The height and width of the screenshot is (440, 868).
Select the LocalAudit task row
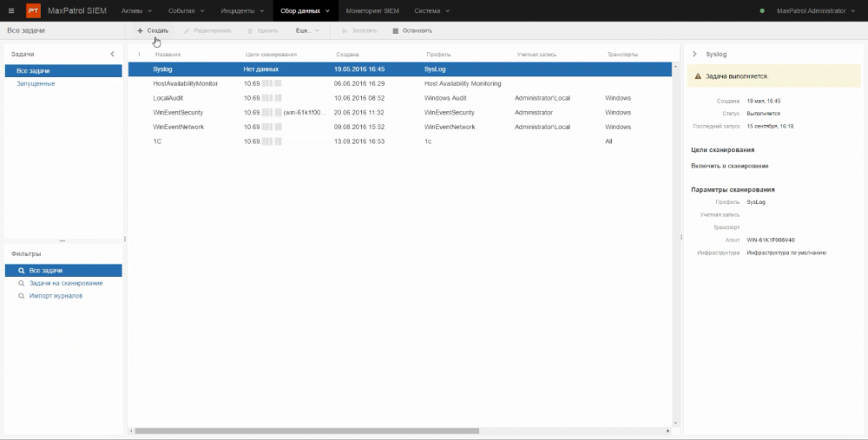pyautogui.click(x=399, y=98)
